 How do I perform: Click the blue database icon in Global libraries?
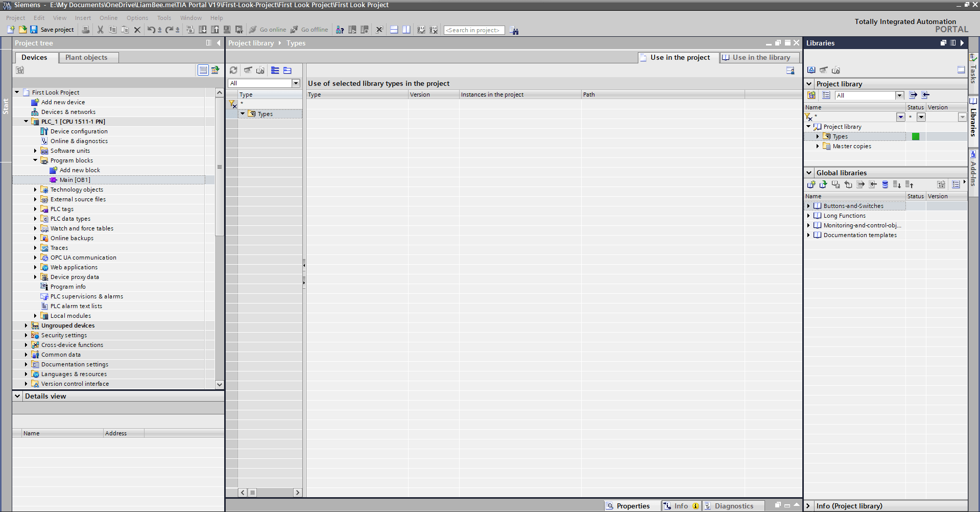(885, 184)
